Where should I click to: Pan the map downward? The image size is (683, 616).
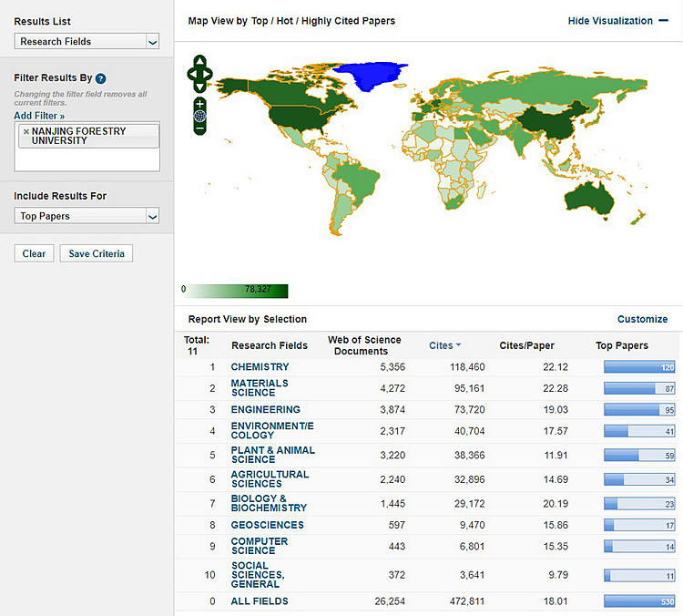[x=199, y=87]
